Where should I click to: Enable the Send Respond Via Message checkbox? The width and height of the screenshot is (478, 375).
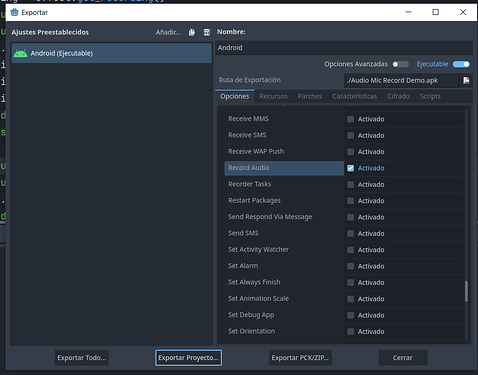[350, 217]
